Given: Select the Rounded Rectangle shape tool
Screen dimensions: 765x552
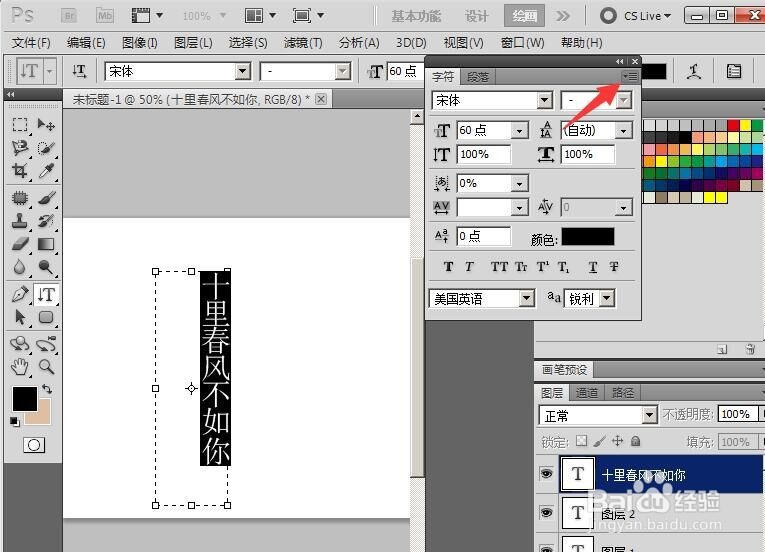Looking at the screenshot, I should click(46, 317).
